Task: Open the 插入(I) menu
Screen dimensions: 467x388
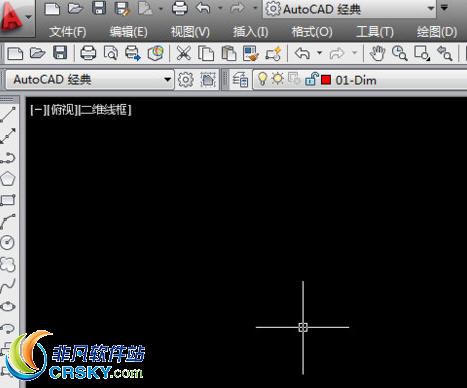Action: point(250,32)
